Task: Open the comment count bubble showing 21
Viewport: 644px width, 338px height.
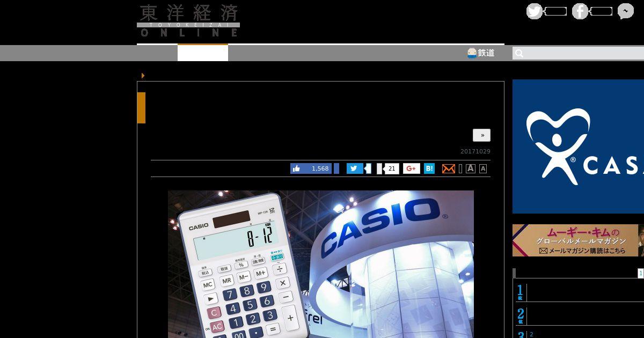Action: 391,168
